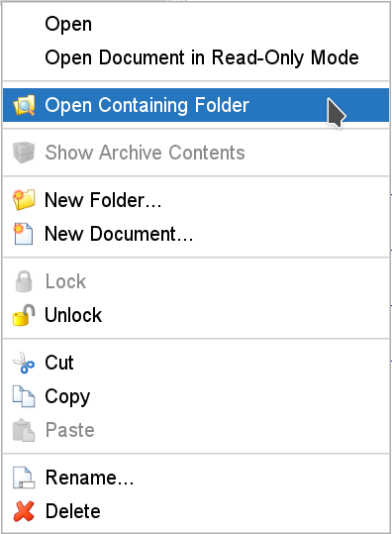
Task: Click the two-pages Copy icon
Action: [24, 396]
